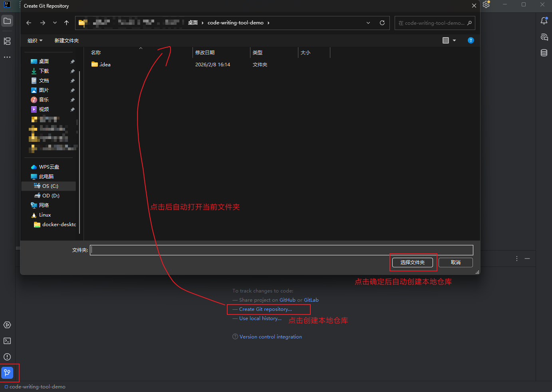Screen dimensions: 552x392
Task: Show more tool windows ellipsis icon
Action: [x=7, y=57]
